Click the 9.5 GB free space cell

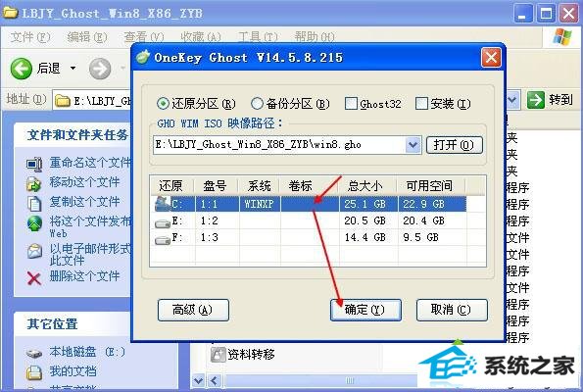pos(421,237)
